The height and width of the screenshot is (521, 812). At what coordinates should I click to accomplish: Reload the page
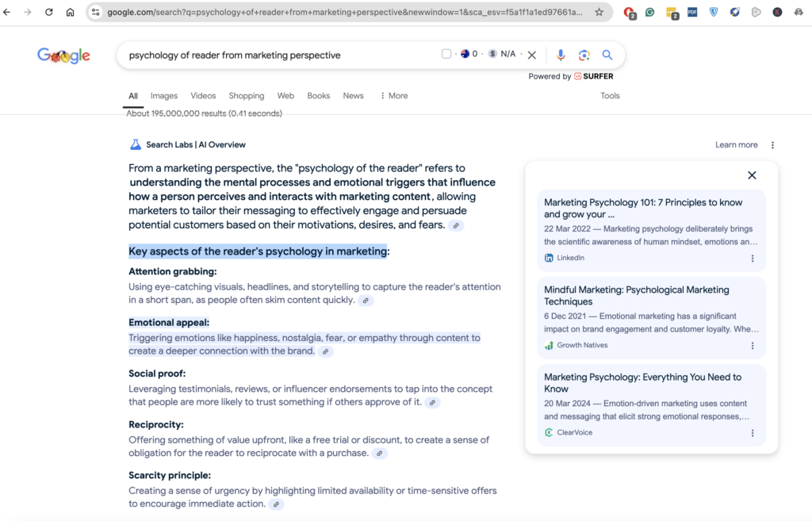pyautogui.click(x=49, y=12)
